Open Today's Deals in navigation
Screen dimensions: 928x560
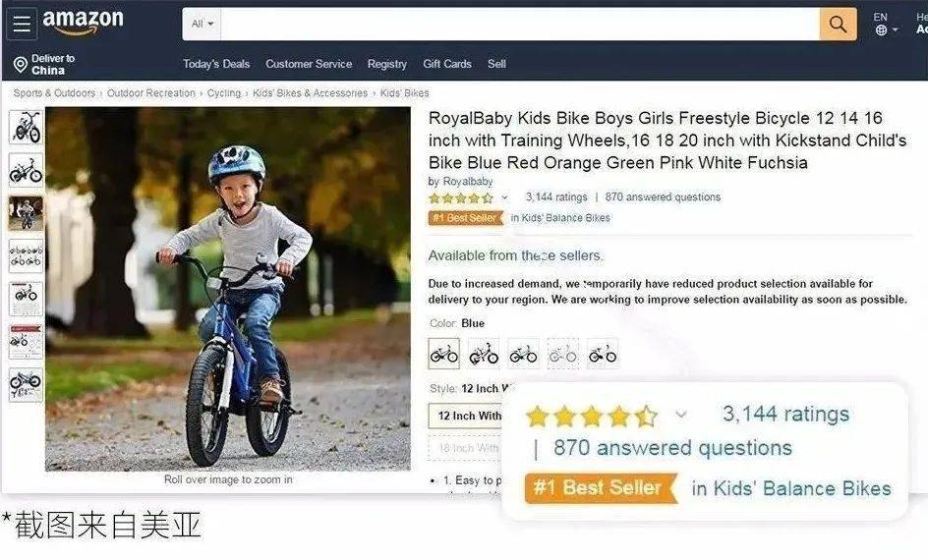click(x=216, y=64)
